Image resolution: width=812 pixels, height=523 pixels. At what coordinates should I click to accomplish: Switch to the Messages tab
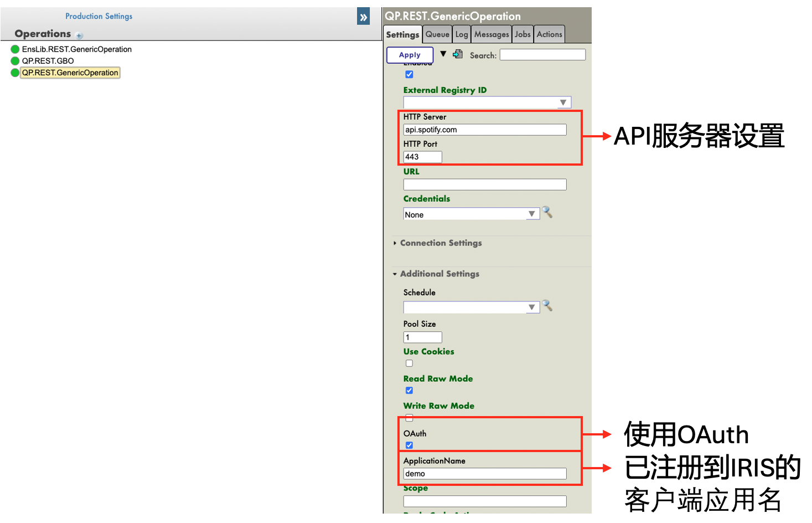pos(491,34)
